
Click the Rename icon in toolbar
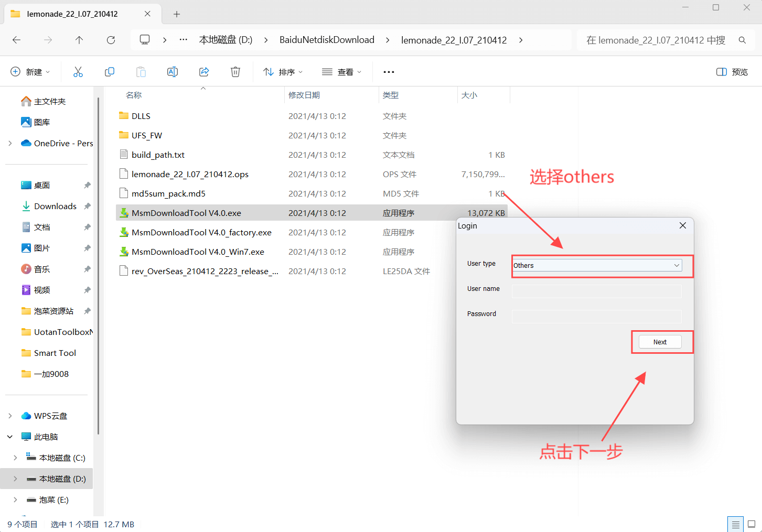(173, 72)
